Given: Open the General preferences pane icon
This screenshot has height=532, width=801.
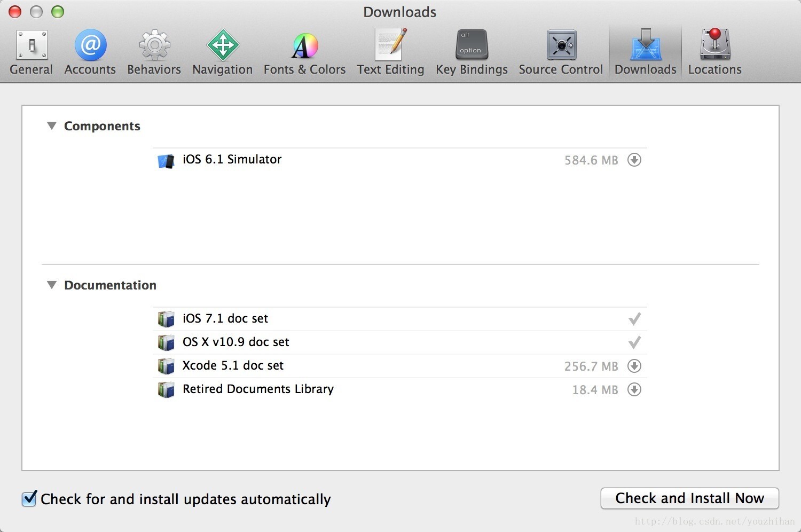Looking at the screenshot, I should click(x=32, y=45).
